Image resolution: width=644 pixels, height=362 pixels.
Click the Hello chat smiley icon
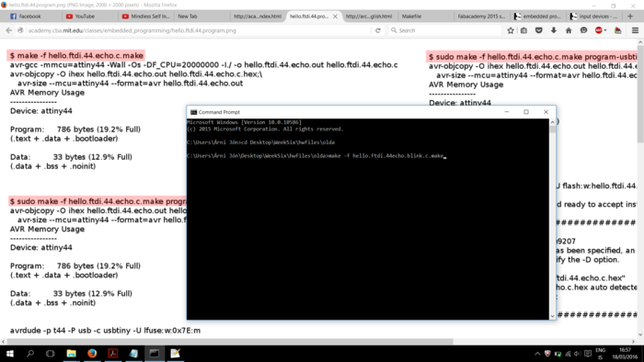coord(583,30)
